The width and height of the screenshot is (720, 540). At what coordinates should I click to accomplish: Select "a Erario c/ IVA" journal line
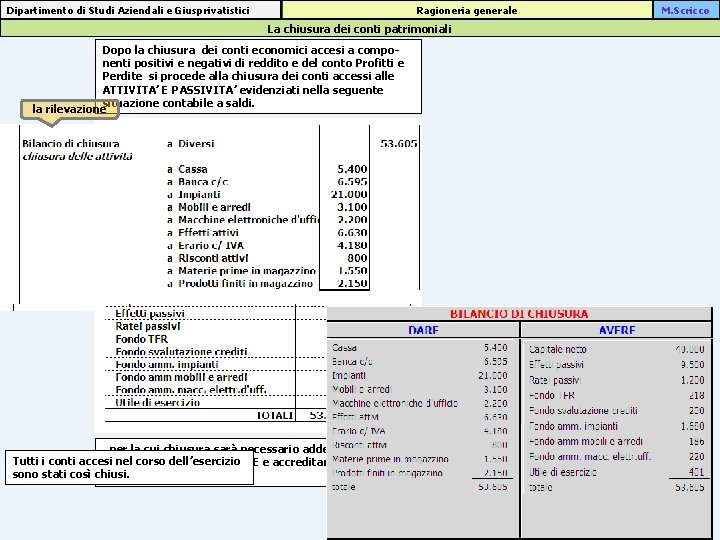pos(205,246)
